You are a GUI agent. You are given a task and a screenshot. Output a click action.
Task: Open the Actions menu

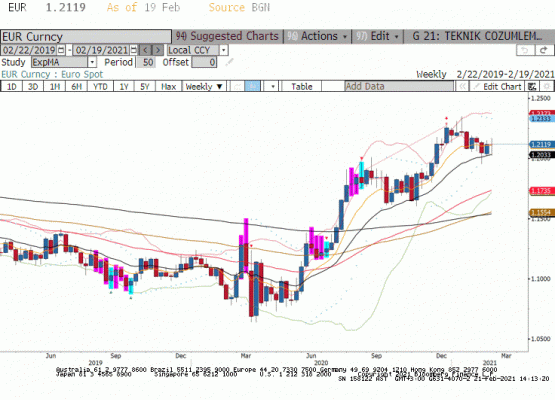[317, 36]
